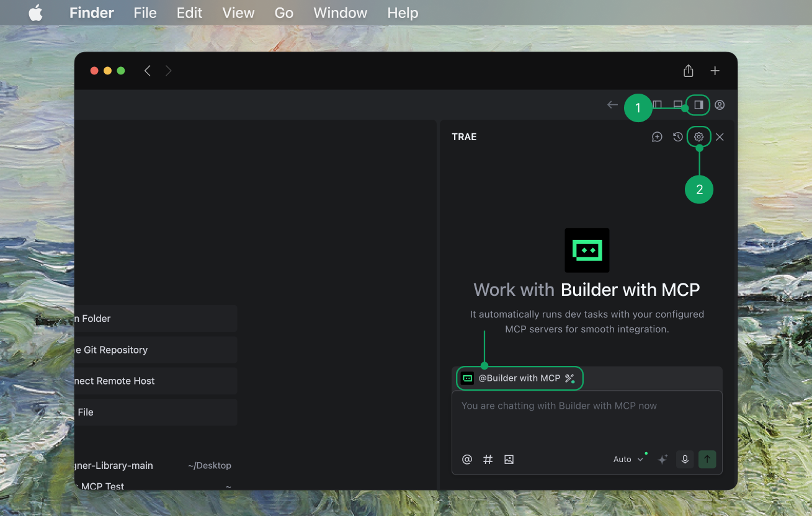Go back with the title bar chevron

coord(147,71)
